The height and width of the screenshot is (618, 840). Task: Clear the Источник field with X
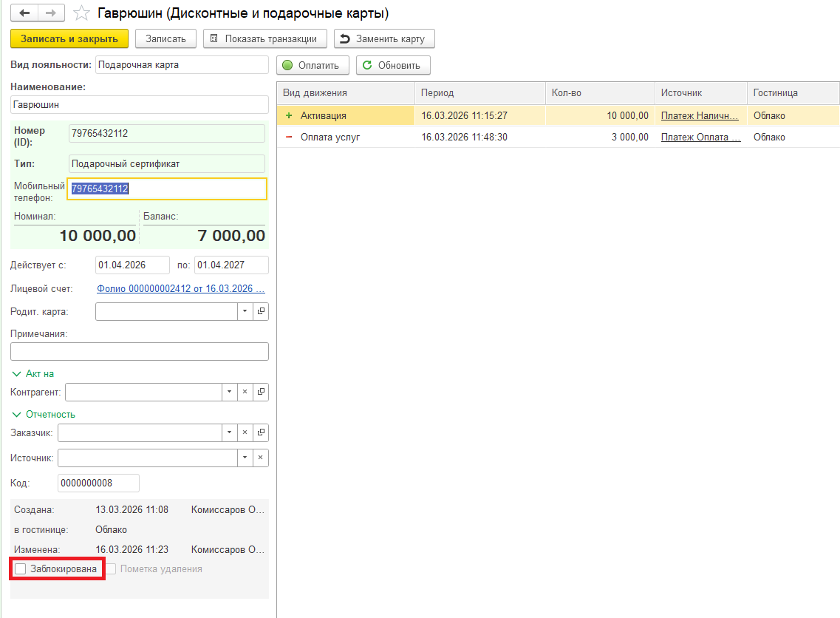260,458
